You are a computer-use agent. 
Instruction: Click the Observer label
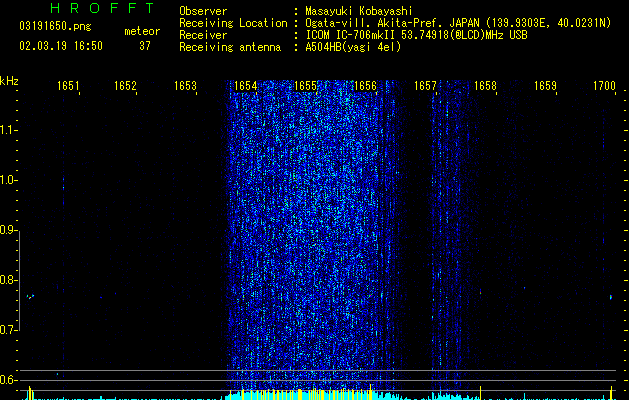pyautogui.click(x=203, y=11)
